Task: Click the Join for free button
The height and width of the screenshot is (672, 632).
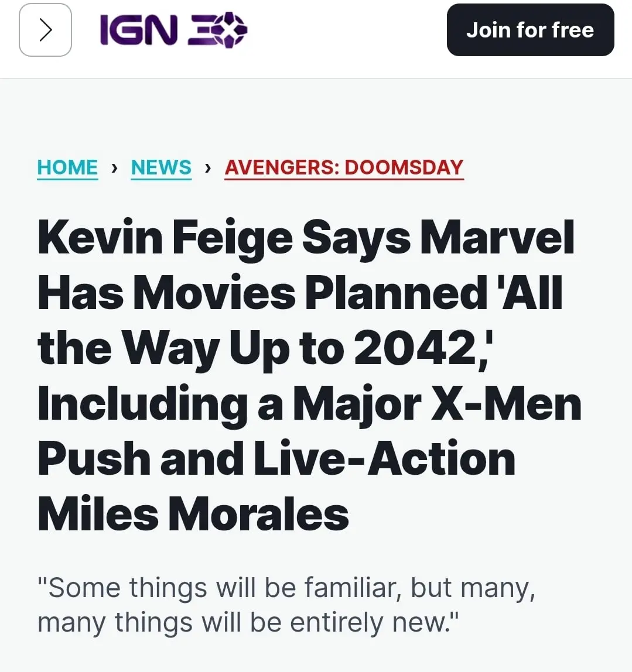Action: (531, 30)
